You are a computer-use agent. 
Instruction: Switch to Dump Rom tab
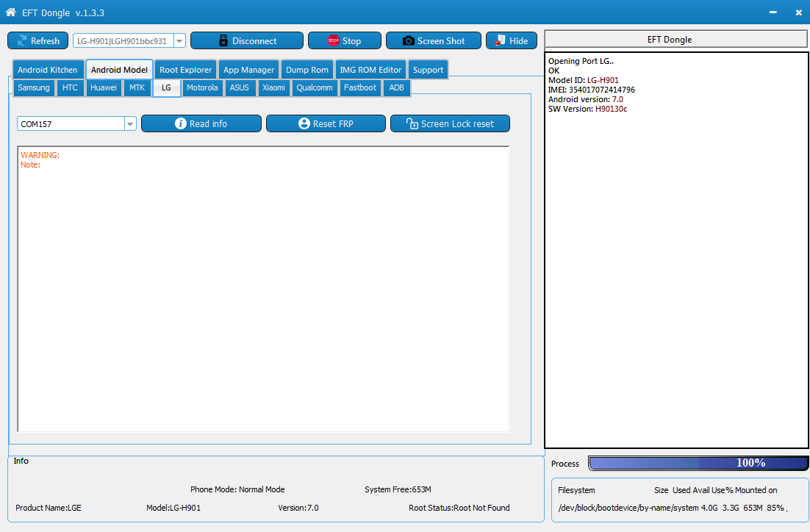tap(307, 70)
